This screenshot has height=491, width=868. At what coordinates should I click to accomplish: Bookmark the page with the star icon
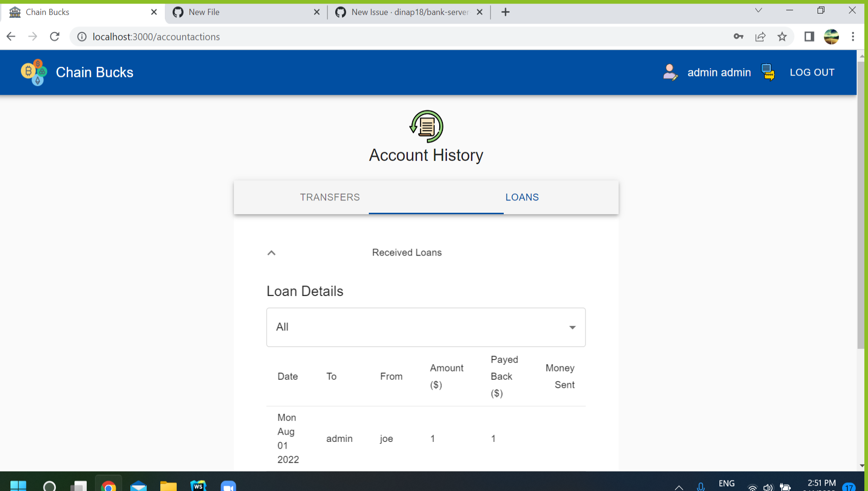point(783,37)
